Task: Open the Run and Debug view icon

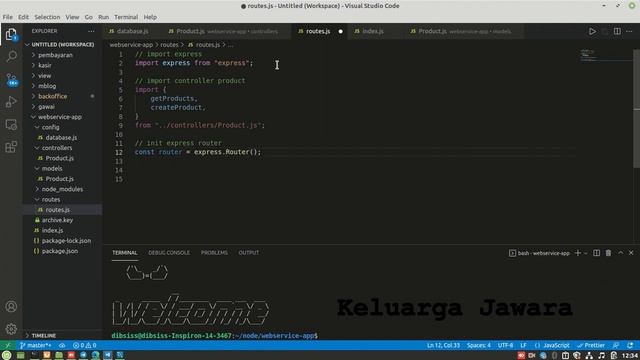Action: 11,102
